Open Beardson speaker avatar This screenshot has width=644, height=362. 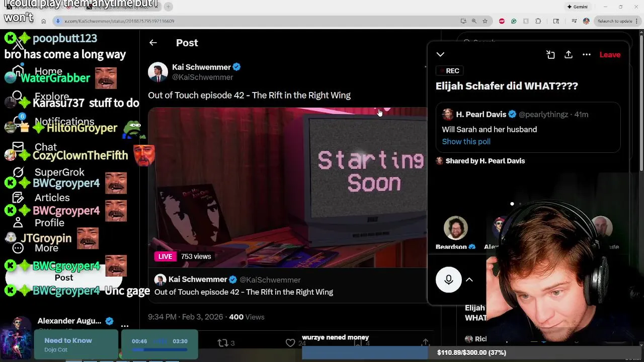click(x=455, y=228)
